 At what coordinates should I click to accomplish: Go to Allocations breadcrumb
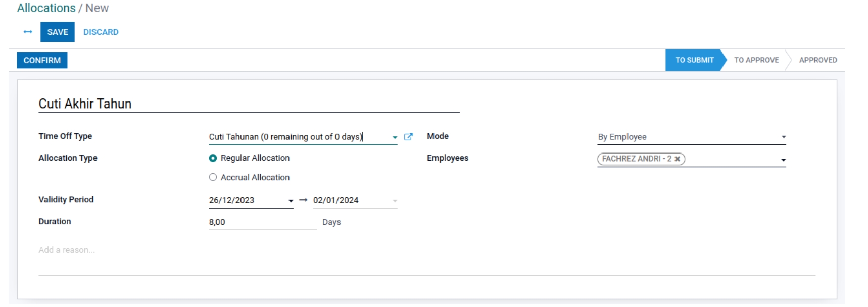(46, 8)
